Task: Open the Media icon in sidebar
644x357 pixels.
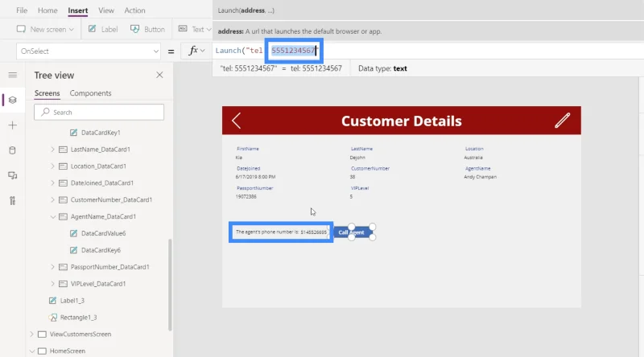Action: click(13, 175)
